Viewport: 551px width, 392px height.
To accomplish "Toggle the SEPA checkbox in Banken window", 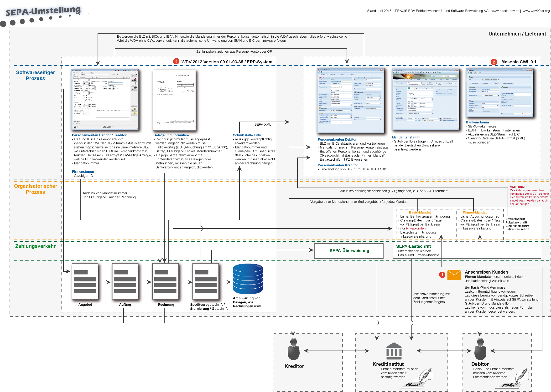I will coord(522,114).
